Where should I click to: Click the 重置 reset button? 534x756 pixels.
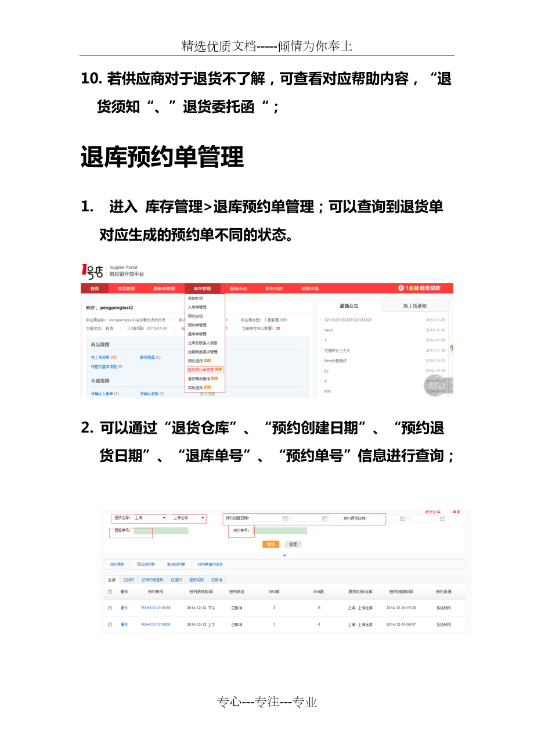293,545
